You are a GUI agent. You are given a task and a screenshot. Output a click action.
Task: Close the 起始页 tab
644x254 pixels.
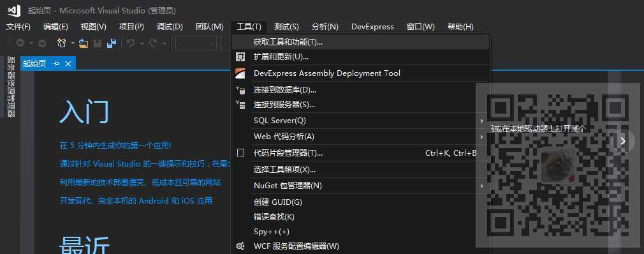[x=68, y=64]
